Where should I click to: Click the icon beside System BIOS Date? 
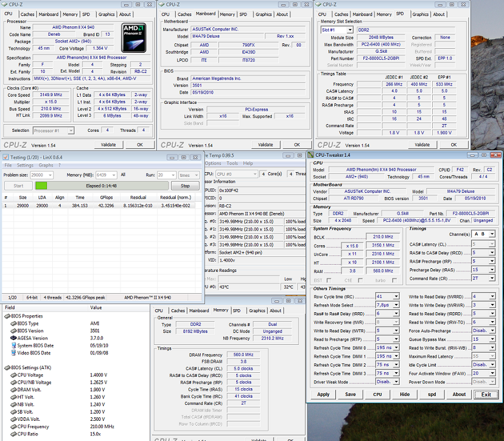coord(14,345)
